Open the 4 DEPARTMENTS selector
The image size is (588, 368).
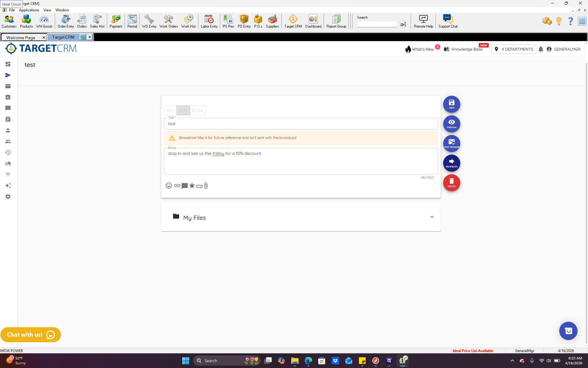tap(514, 49)
